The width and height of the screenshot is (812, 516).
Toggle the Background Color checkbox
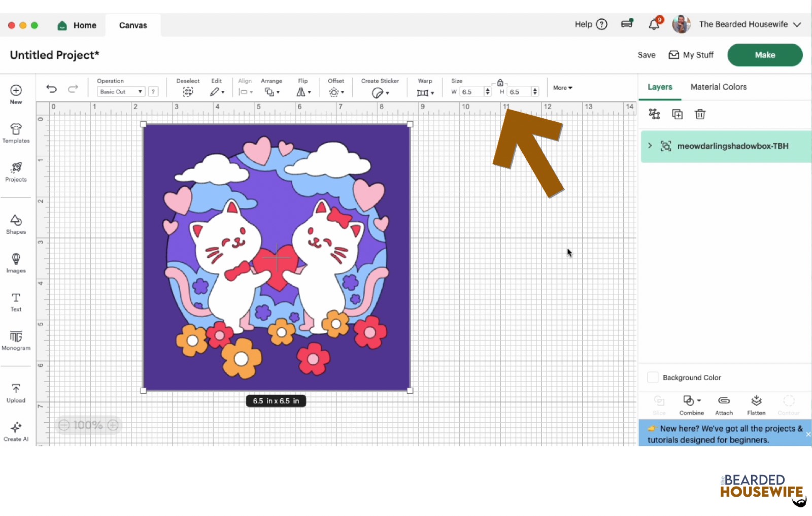point(653,377)
